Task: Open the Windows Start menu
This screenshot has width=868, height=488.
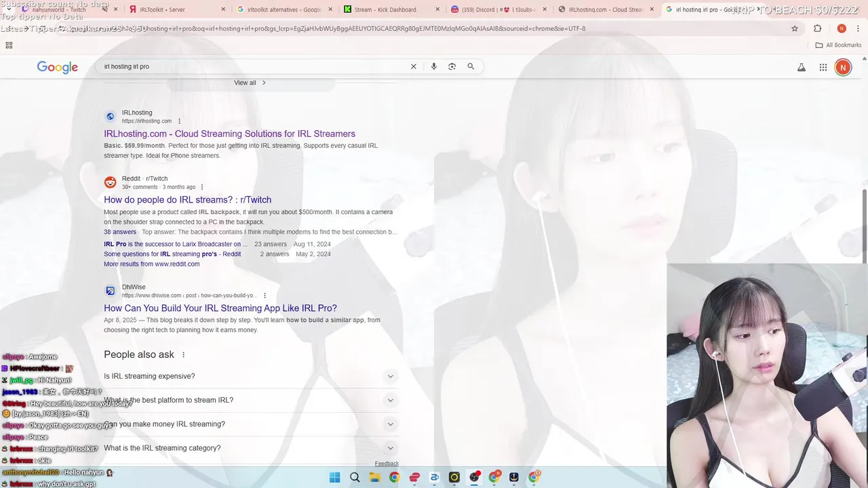Action: click(x=335, y=477)
